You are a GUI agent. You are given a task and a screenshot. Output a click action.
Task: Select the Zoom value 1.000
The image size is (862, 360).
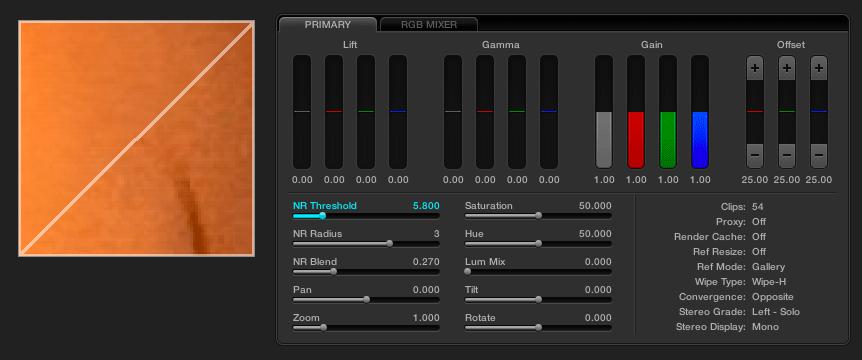point(426,318)
